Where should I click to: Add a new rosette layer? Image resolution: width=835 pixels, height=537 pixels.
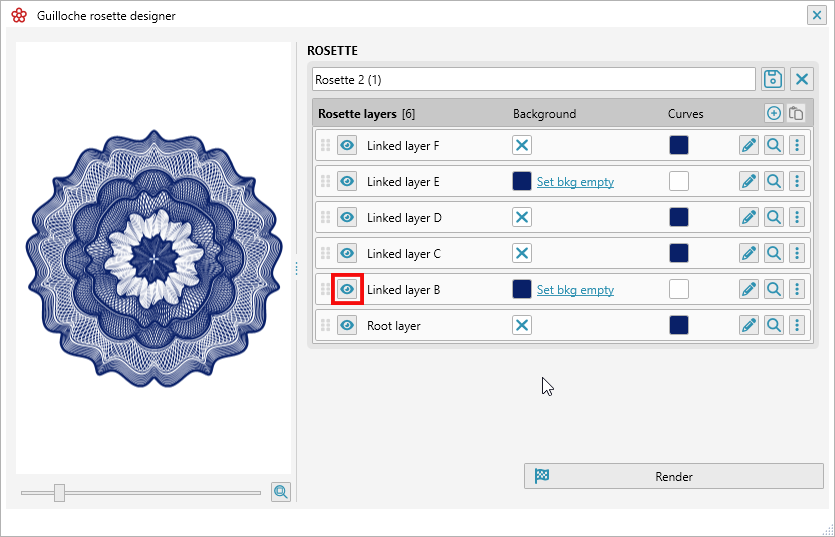[x=774, y=113]
